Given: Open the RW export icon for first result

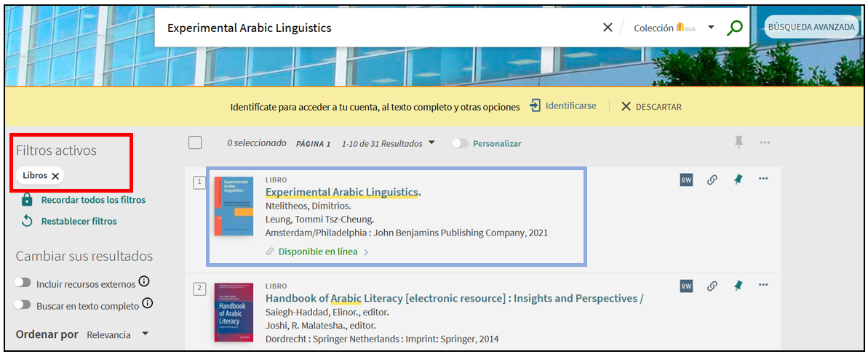Looking at the screenshot, I should click(x=686, y=180).
